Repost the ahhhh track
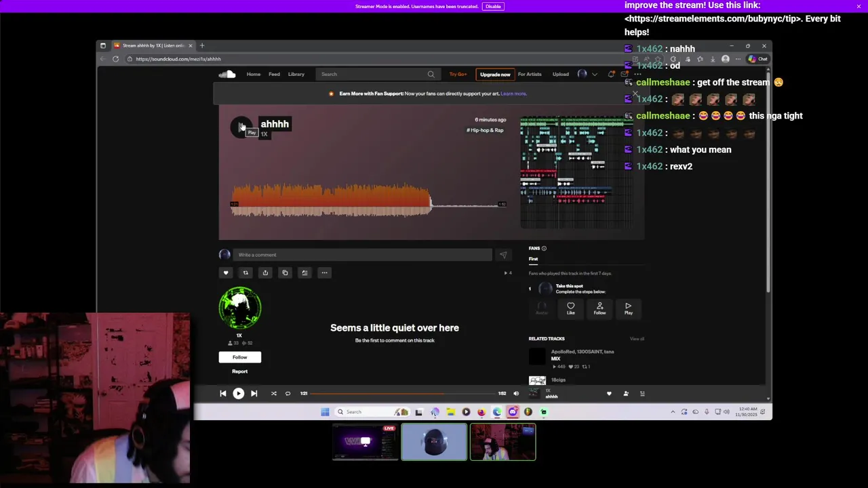The width and height of the screenshot is (868, 488). [245, 272]
